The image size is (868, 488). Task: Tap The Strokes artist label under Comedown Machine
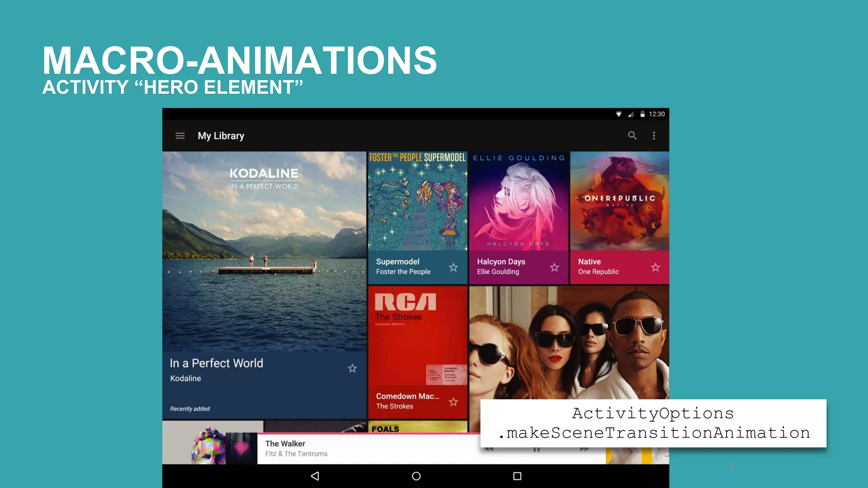coord(395,406)
